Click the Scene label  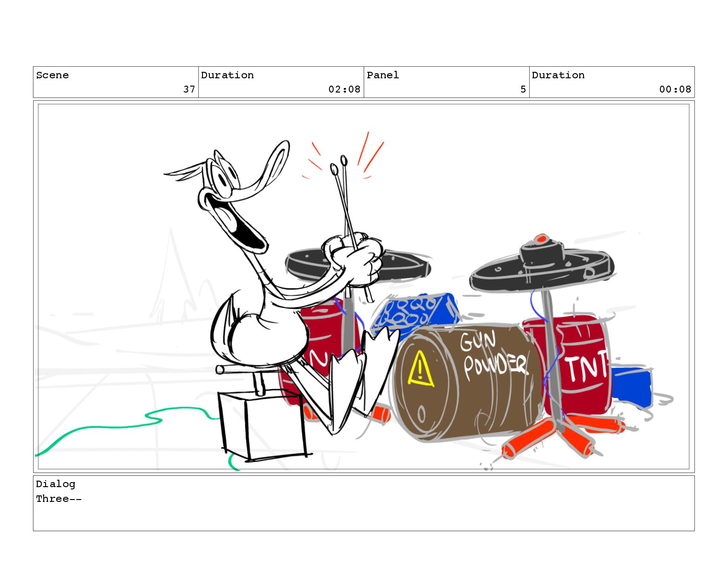tap(52, 75)
